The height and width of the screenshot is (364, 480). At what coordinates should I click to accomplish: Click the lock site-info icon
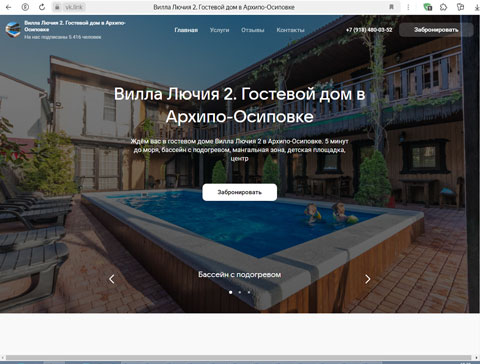pyautogui.click(x=57, y=7)
